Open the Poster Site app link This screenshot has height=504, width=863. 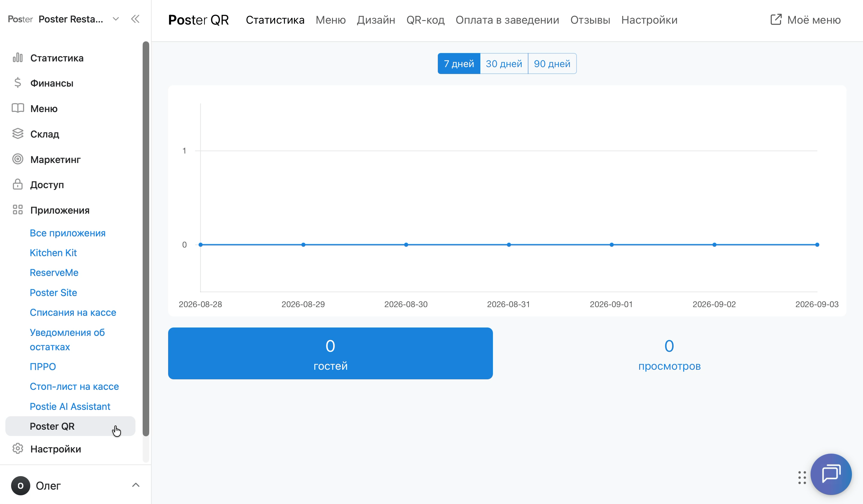click(x=53, y=293)
